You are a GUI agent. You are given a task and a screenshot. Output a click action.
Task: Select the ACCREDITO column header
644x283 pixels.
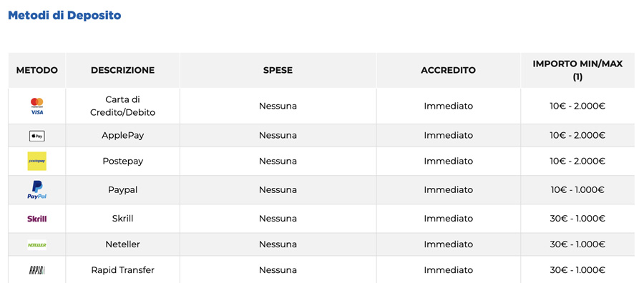point(448,70)
